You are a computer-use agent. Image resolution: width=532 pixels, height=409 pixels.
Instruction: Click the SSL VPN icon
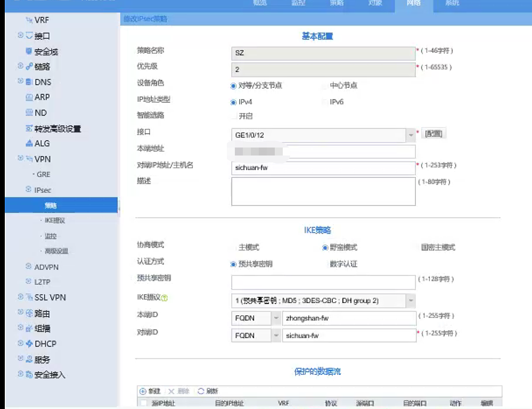[29, 297]
